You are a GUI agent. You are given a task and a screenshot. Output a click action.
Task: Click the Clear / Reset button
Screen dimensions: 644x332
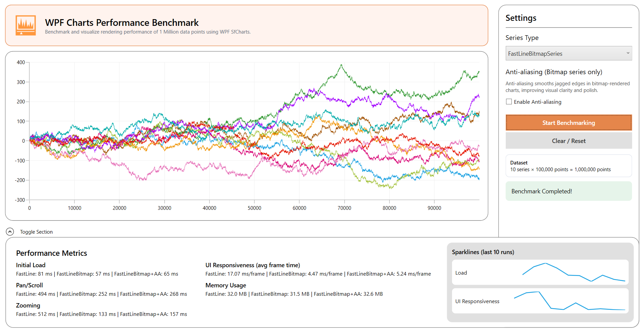pyautogui.click(x=568, y=141)
